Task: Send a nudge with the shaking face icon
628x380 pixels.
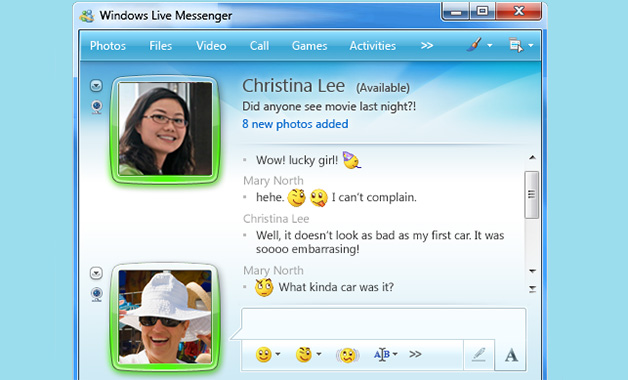Action: [x=347, y=355]
